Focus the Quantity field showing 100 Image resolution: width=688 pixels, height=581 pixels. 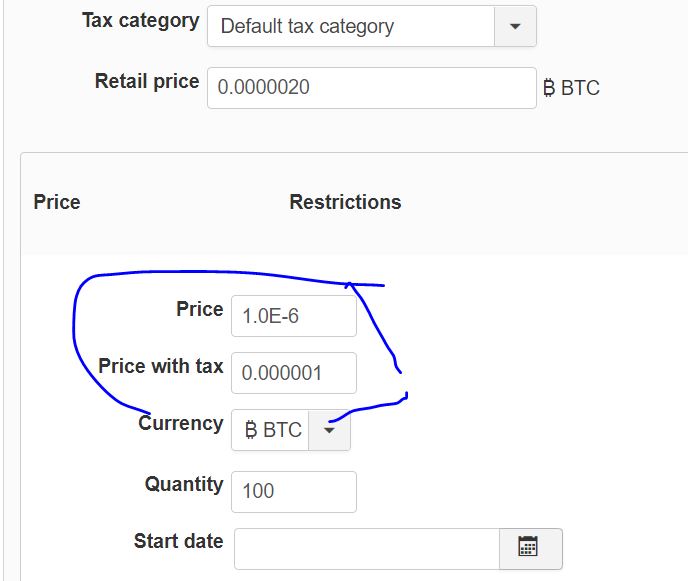click(293, 491)
